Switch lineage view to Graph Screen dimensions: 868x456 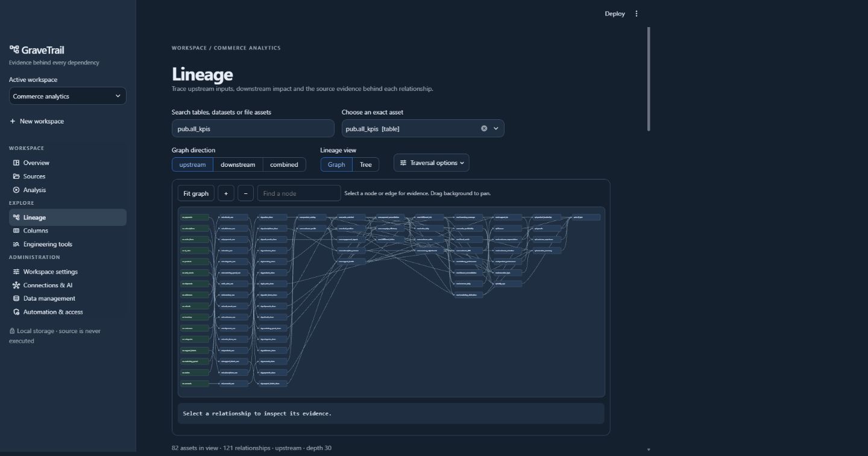pyautogui.click(x=336, y=164)
